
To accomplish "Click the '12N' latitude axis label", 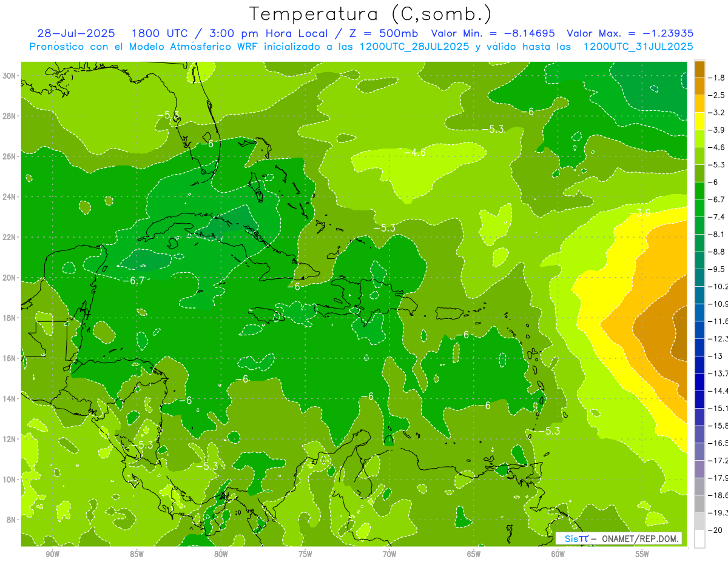I will coord(9,439).
